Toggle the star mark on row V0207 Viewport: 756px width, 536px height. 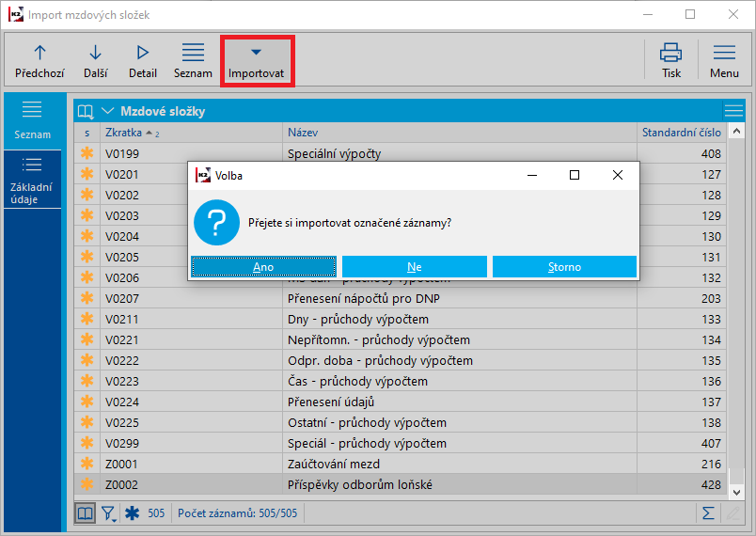(87, 298)
